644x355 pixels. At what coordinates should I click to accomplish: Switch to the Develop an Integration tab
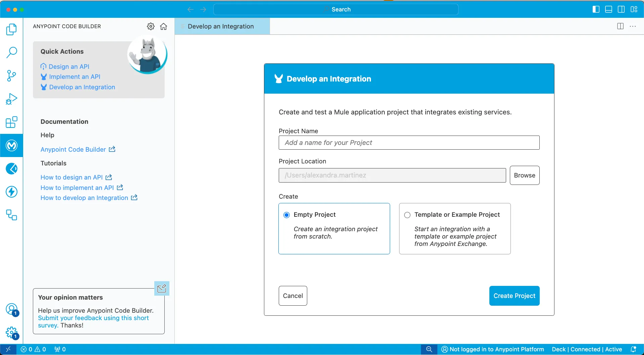coord(222,26)
